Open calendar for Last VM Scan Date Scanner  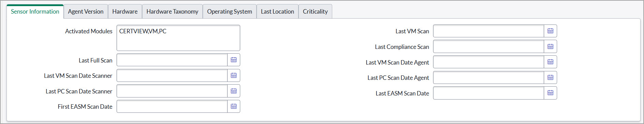click(234, 75)
